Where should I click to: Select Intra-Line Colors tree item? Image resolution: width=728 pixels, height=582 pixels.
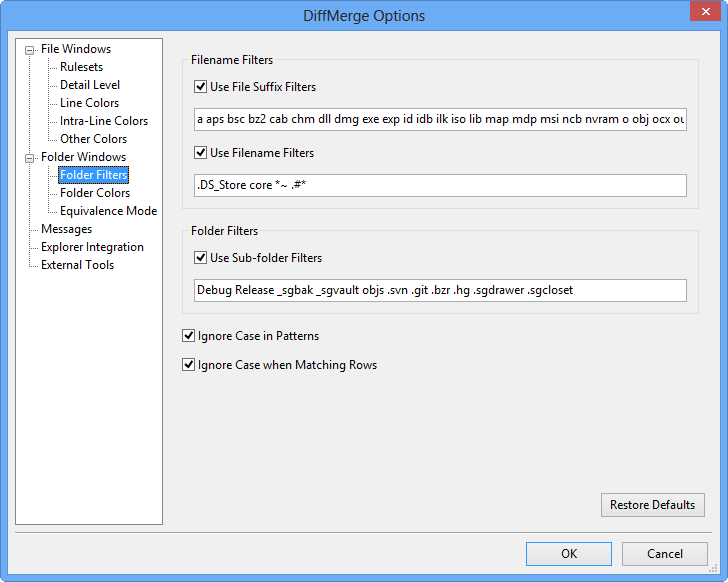pyautogui.click(x=103, y=121)
